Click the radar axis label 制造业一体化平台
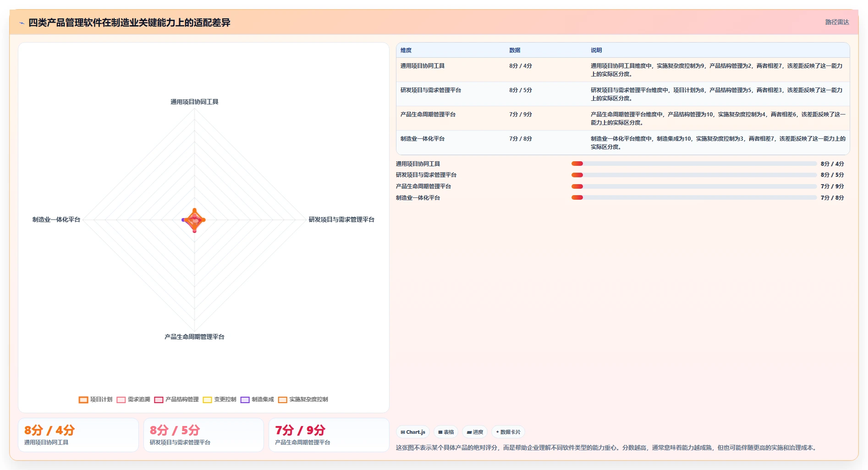 point(56,219)
